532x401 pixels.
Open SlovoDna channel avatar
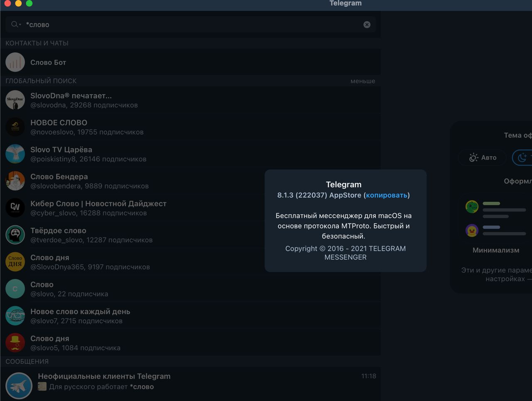tap(15, 100)
